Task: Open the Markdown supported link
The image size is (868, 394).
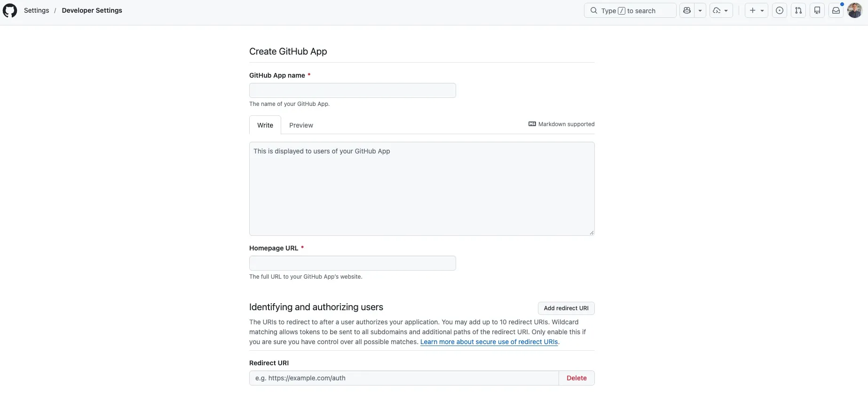Action: 561,124
